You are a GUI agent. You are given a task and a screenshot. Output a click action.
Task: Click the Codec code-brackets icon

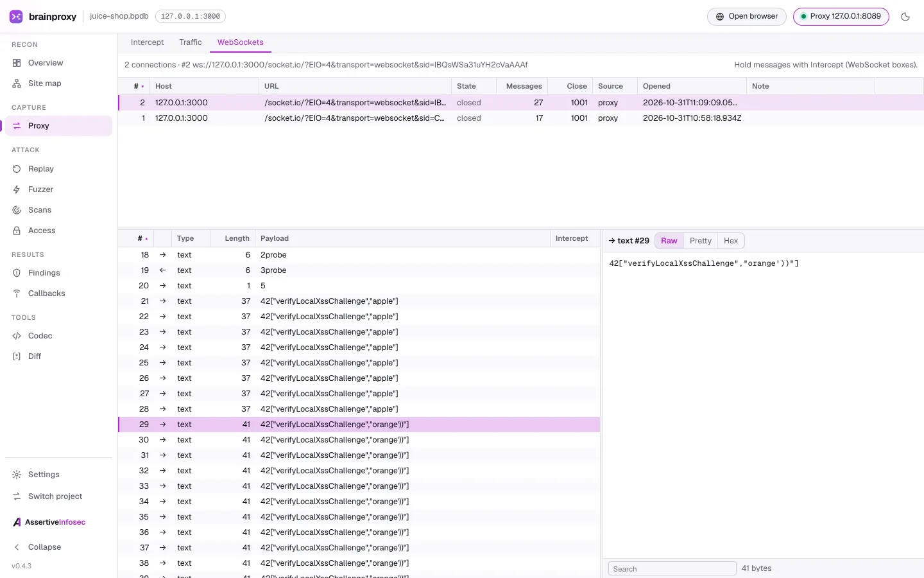(x=17, y=336)
